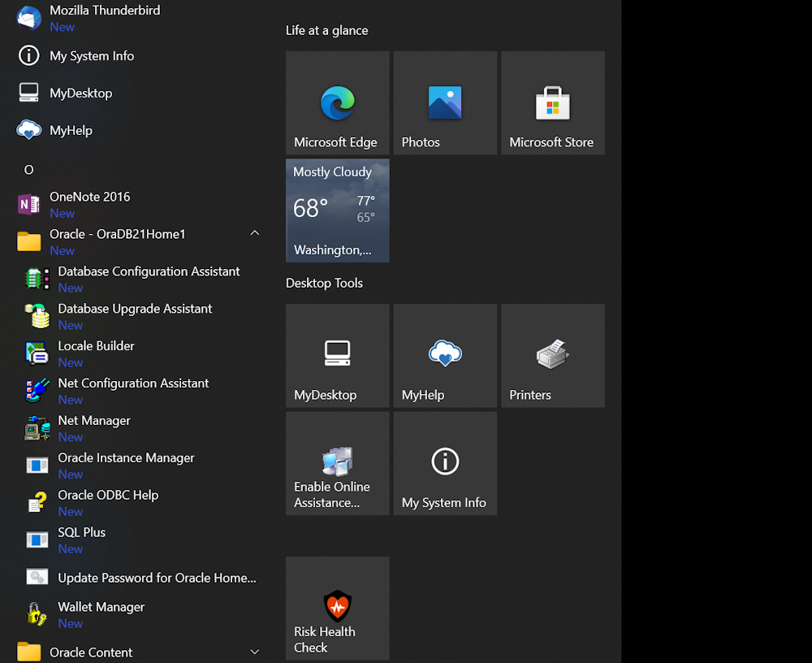812x663 pixels.
Task: Collapse the Oracle - OraDB21Home1 folder
Action: pyautogui.click(x=254, y=234)
